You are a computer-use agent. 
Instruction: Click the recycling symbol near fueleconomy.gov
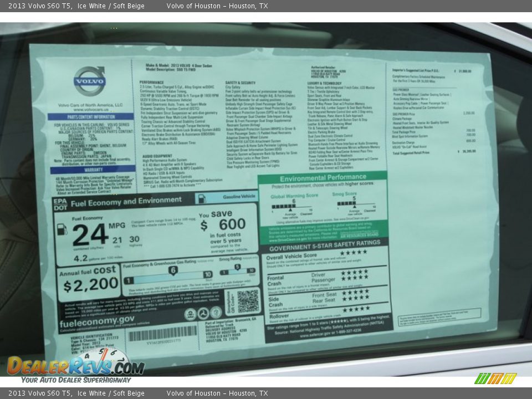coord(203,313)
